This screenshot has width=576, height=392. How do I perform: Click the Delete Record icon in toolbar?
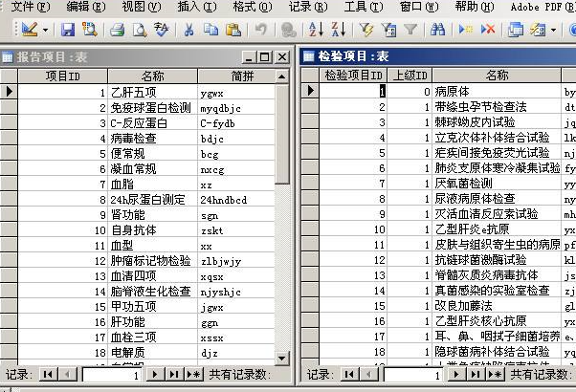(488, 30)
